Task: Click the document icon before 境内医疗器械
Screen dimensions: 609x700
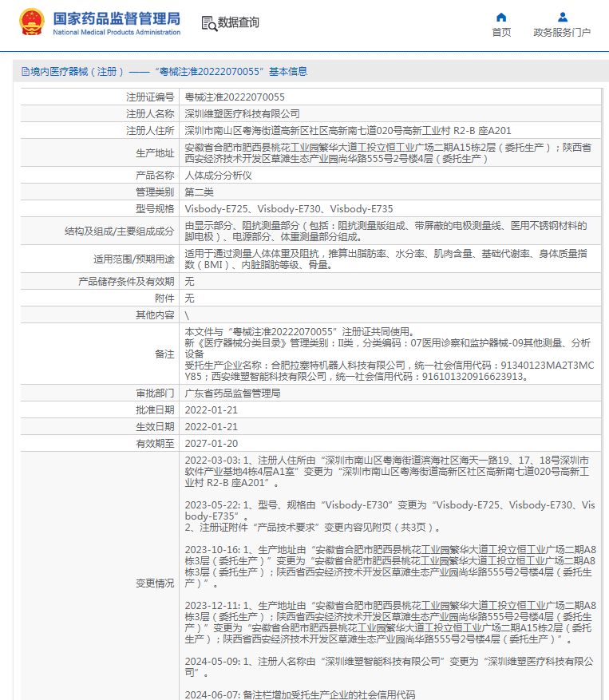Action: [x=26, y=71]
